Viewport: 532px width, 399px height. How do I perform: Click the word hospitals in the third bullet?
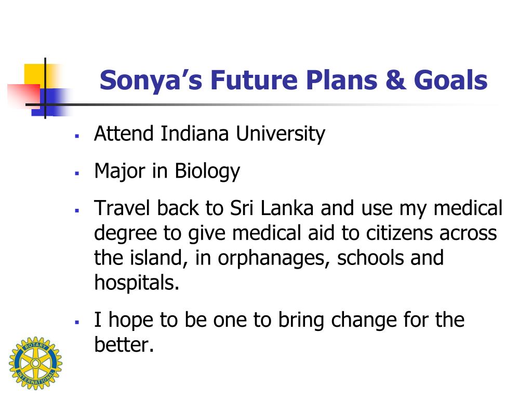pos(137,282)
